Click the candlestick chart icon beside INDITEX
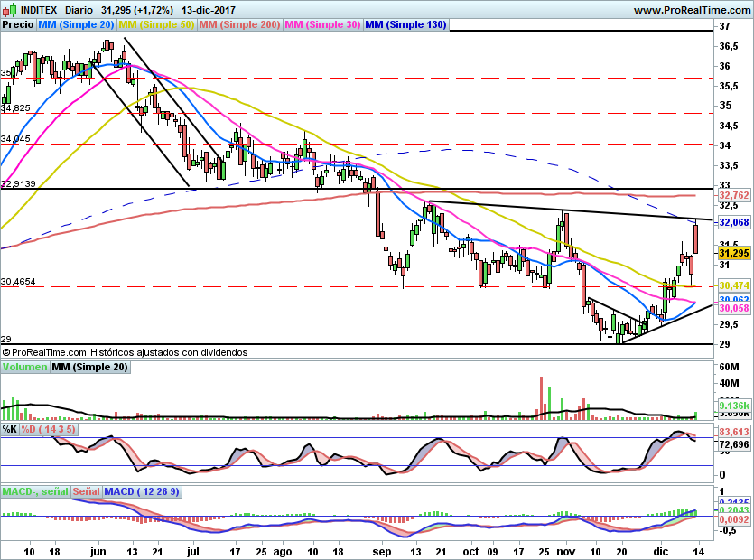 coord(10,9)
